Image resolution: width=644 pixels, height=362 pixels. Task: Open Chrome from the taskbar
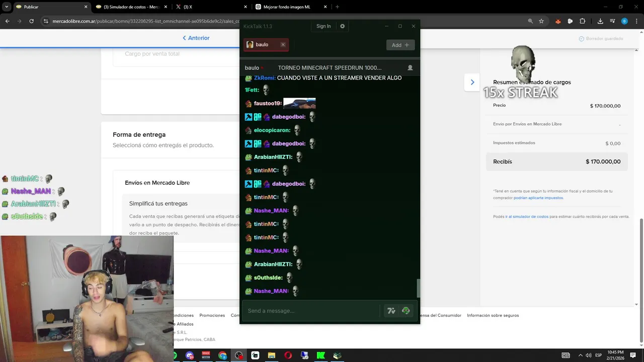[x=222, y=355]
